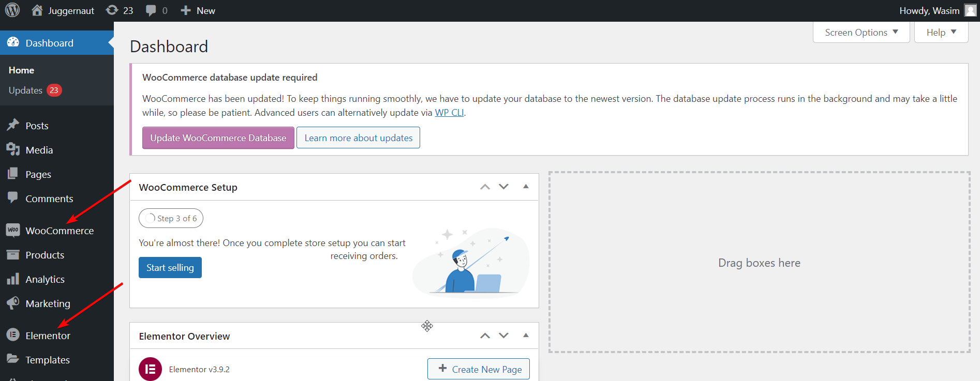Move Elementor Overview widget up
This screenshot has height=381, width=980.
(485, 336)
